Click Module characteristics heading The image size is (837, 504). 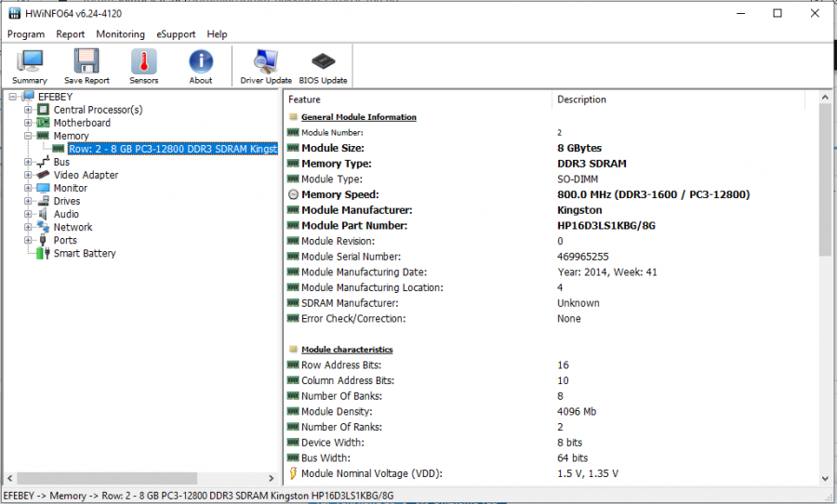pyautogui.click(x=347, y=350)
